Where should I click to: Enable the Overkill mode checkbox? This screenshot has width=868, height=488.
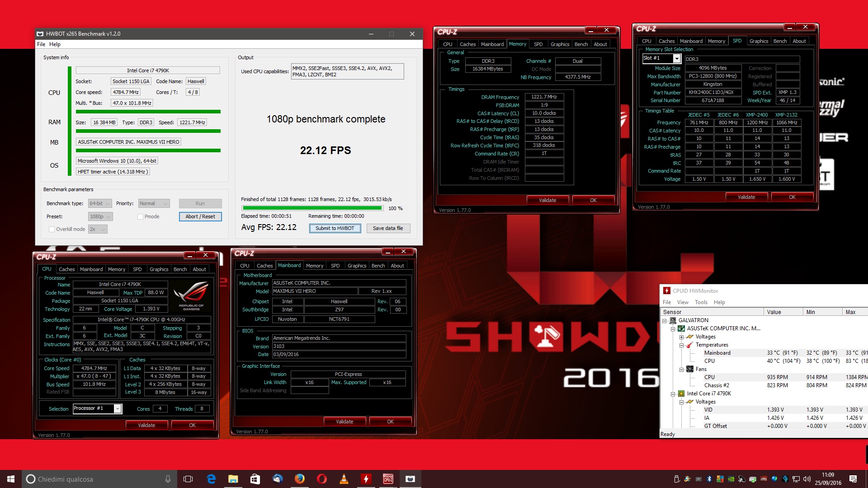click(x=52, y=229)
